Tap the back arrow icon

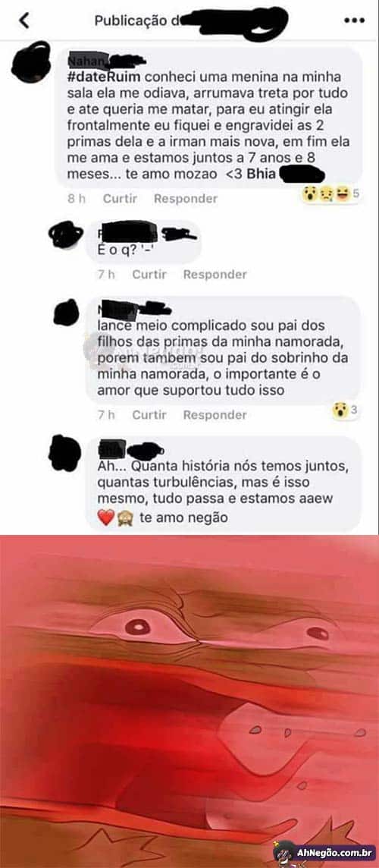coord(23,20)
